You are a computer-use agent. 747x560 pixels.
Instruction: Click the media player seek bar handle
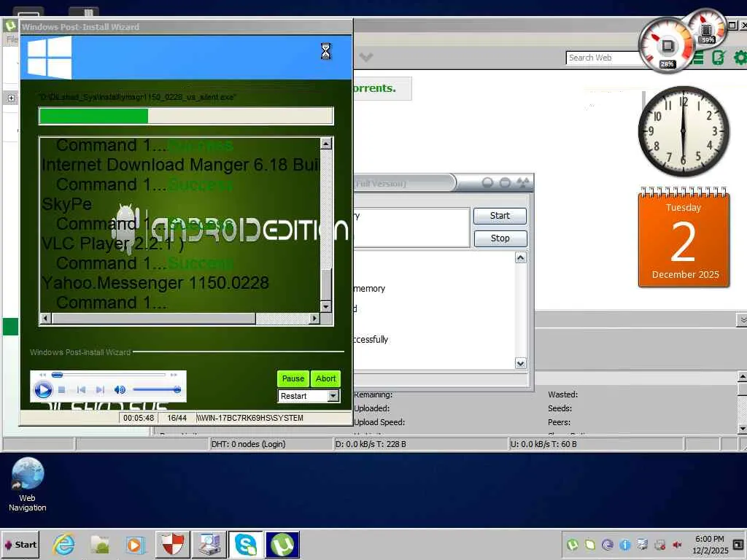point(57,375)
